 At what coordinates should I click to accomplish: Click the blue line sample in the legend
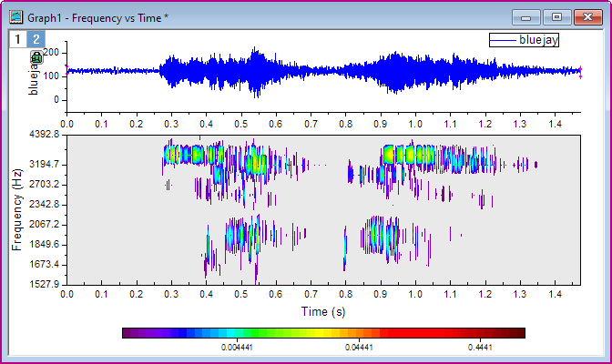click(x=503, y=39)
